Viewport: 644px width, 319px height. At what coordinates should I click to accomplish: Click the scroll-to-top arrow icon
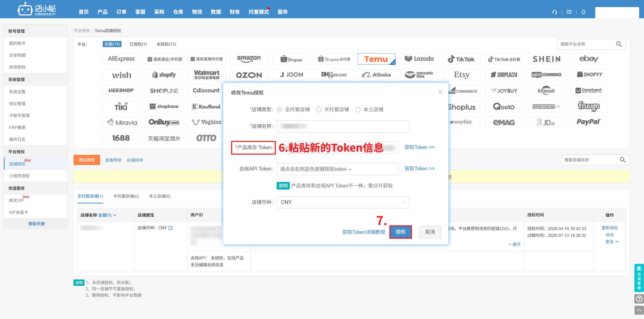pyautogui.click(x=639, y=310)
